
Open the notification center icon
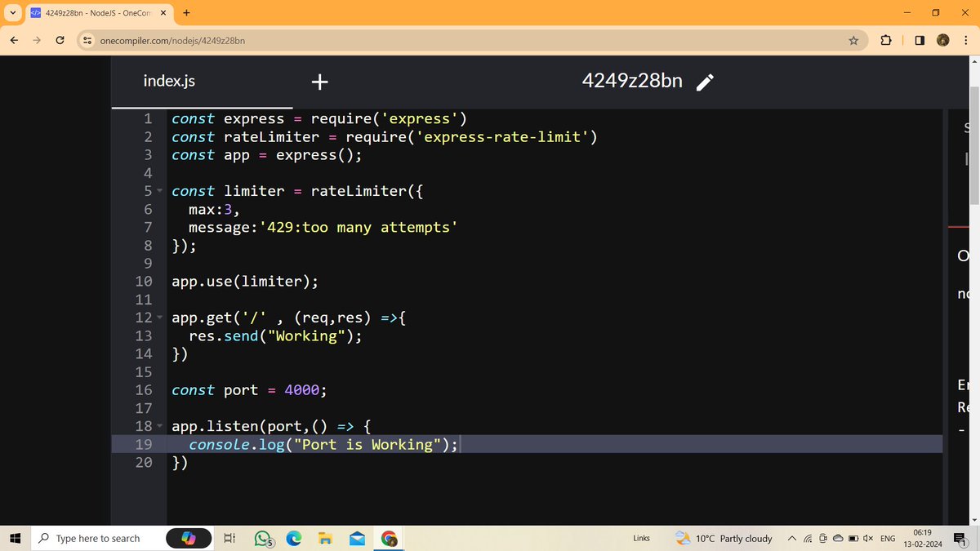pos(960,538)
